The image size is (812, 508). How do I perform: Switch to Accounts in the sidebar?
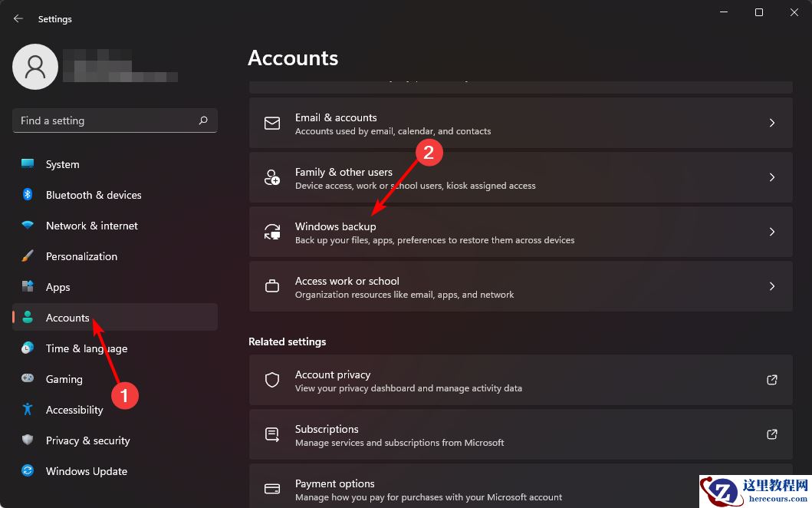tap(67, 318)
